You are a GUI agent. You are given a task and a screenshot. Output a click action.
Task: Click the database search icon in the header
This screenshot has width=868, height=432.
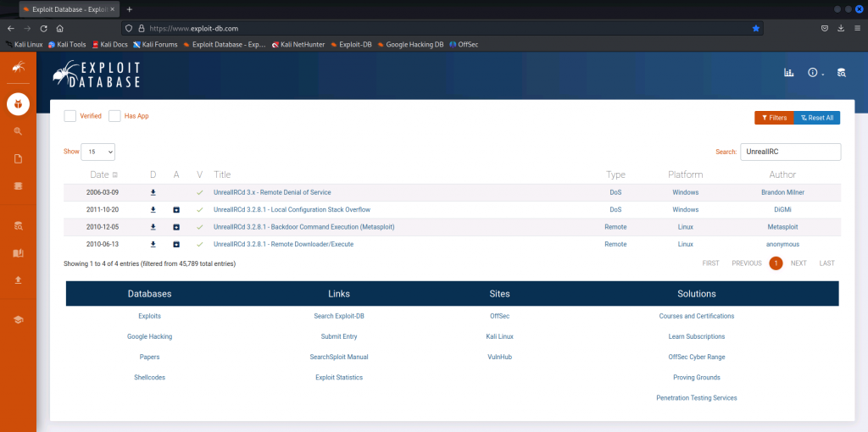[842, 73]
